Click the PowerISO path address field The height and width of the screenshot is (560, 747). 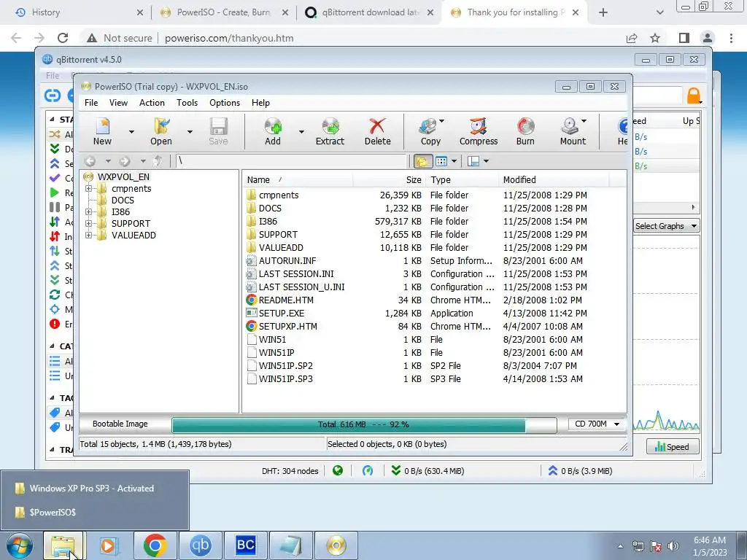coord(292,161)
